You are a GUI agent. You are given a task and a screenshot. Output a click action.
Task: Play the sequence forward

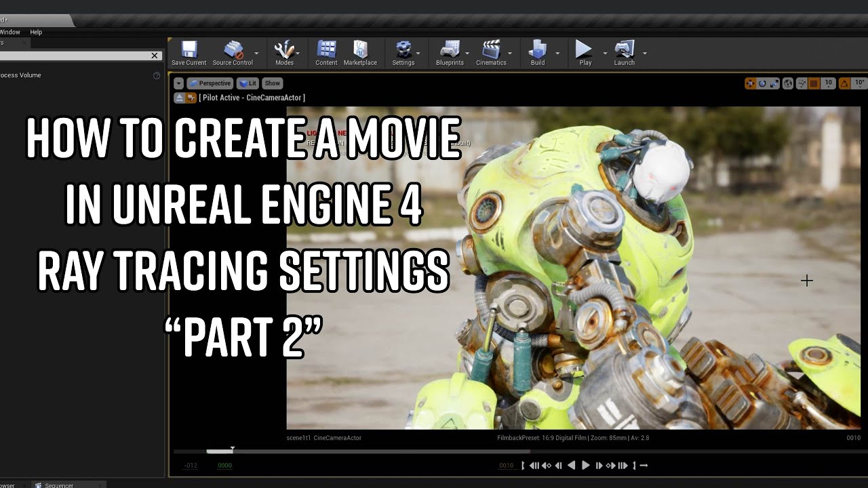(x=586, y=466)
